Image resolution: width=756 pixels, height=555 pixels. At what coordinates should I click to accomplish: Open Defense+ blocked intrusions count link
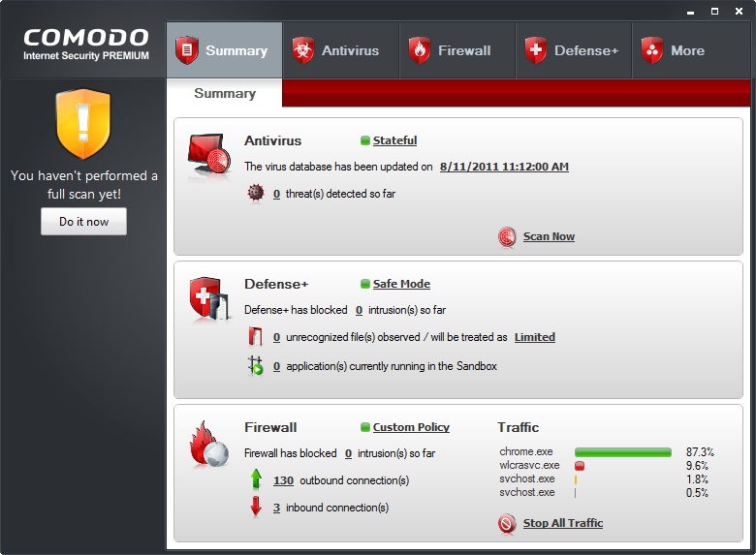pyautogui.click(x=359, y=310)
